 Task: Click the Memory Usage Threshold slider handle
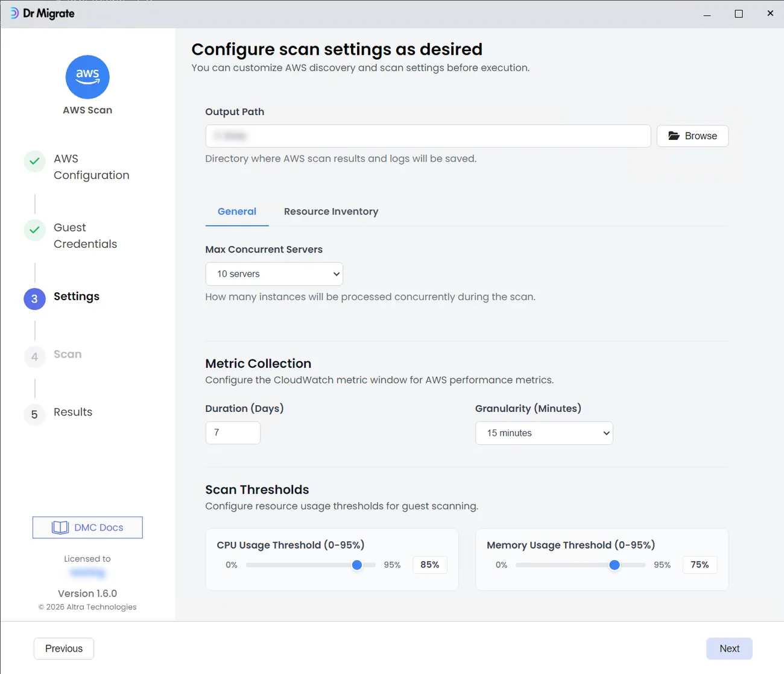click(x=615, y=565)
